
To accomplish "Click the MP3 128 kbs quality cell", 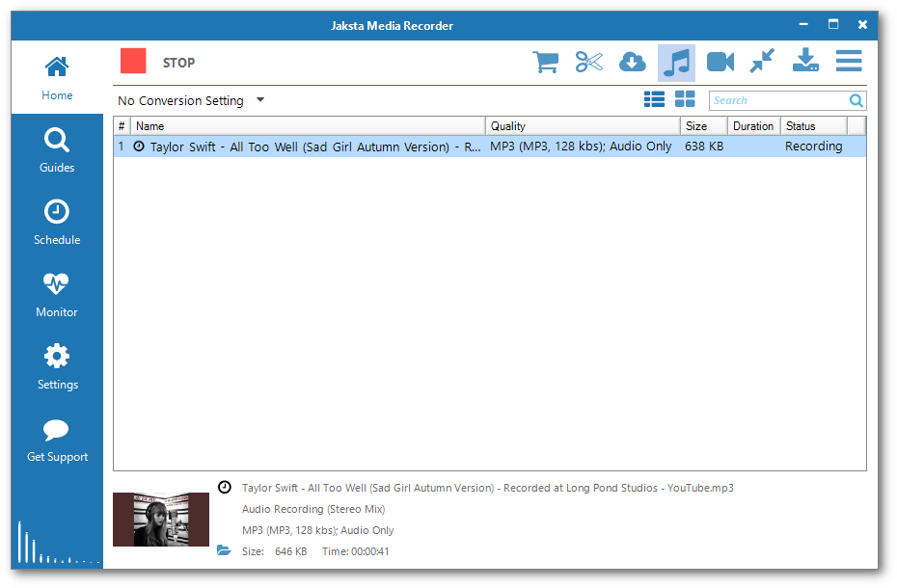I will click(x=581, y=147).
